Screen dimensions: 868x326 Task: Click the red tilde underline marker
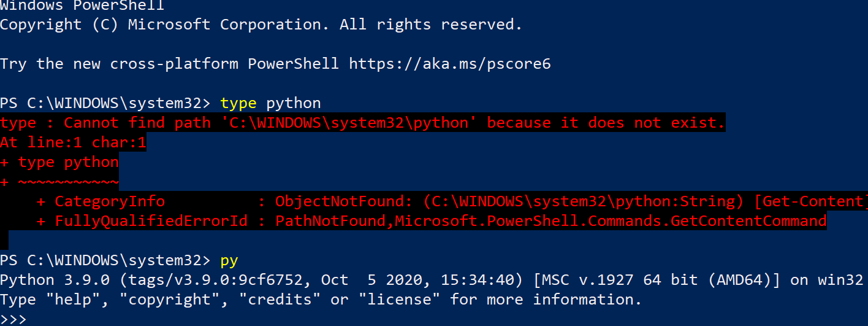coord(68,182)
